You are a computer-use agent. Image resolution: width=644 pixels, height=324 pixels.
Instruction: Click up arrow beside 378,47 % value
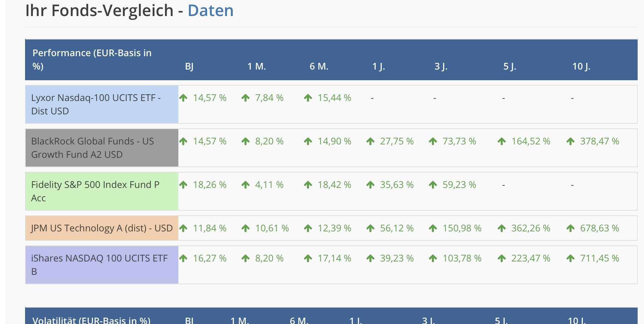click(571, 141)
